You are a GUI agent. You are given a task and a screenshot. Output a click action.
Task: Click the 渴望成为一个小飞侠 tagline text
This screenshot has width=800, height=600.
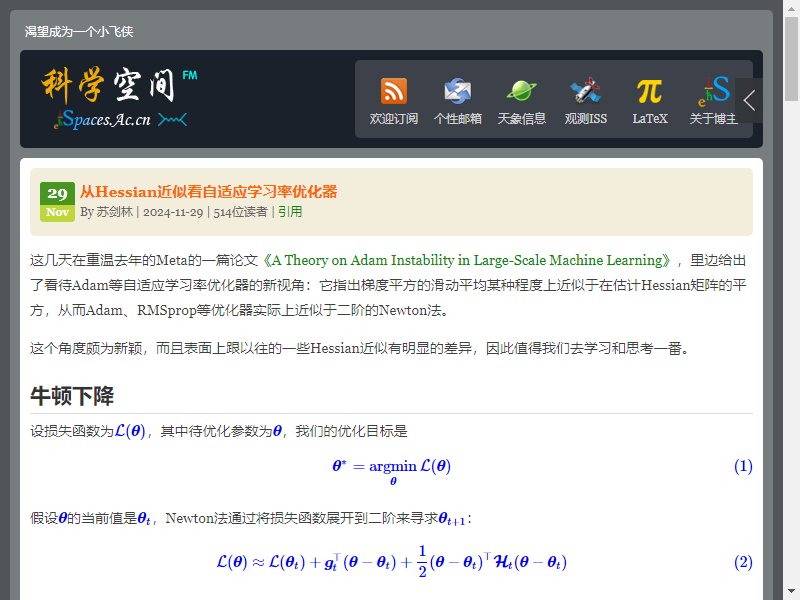79,32
